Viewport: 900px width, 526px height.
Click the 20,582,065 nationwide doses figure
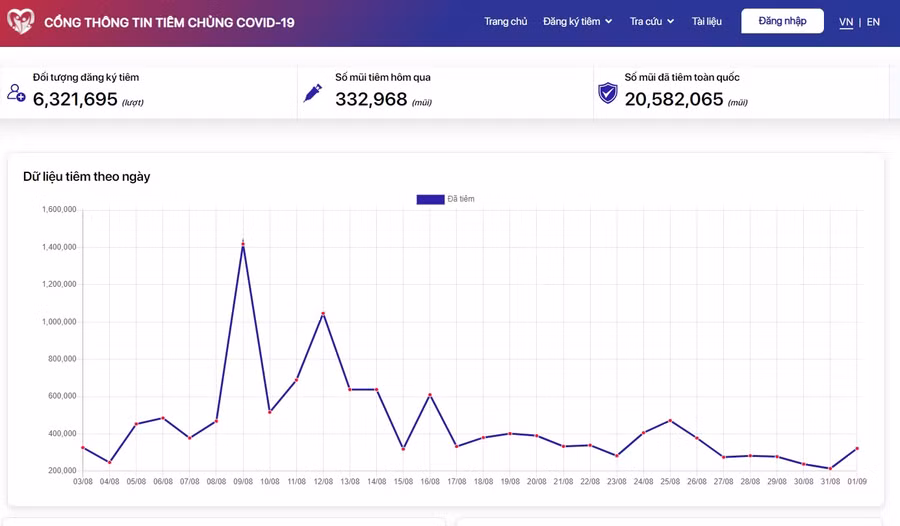coord(674,99)
